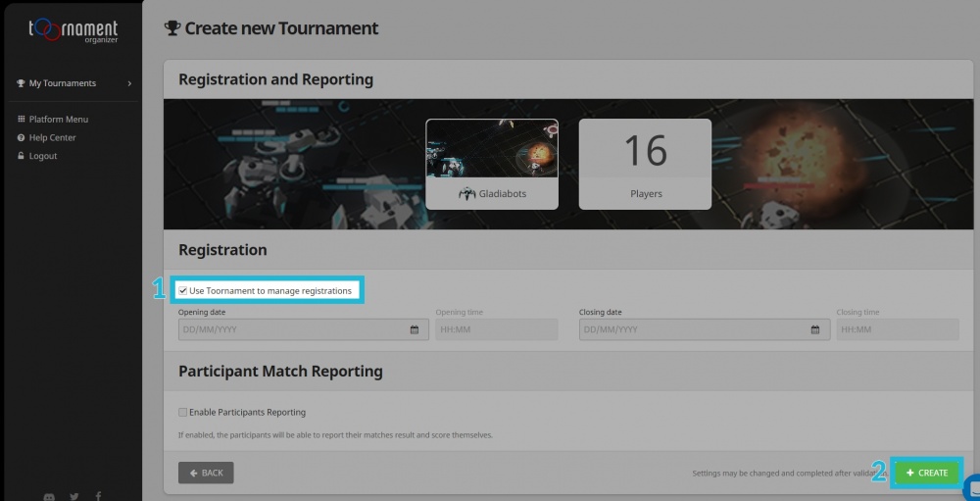980x501 pixels.
Task: Click the green CREATE button
Action: click(x=927, y=473)
